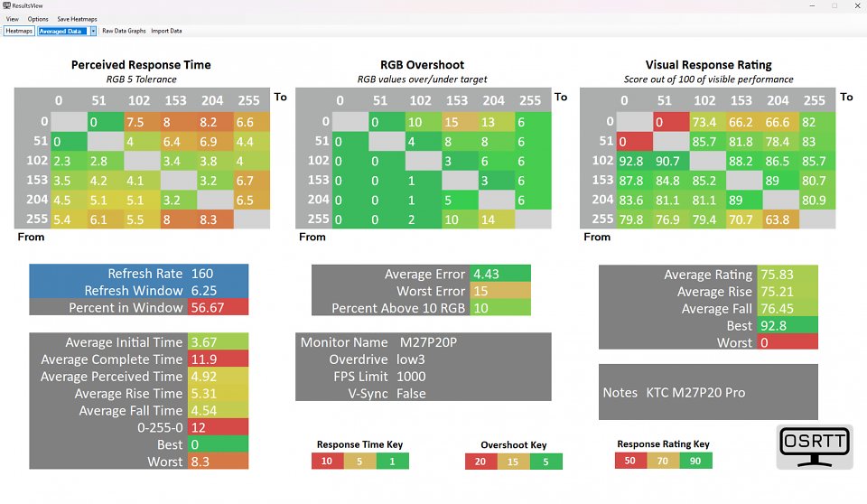Open the View menu

click(12, 19)
